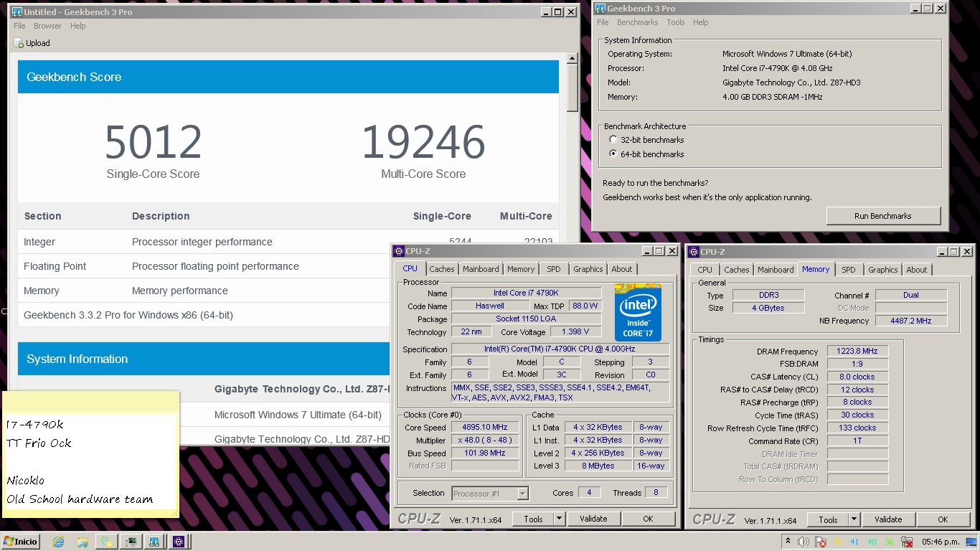
Task: Click the CPU Name field showing Intel Core i7 4790K
Action: coord(526,293)
